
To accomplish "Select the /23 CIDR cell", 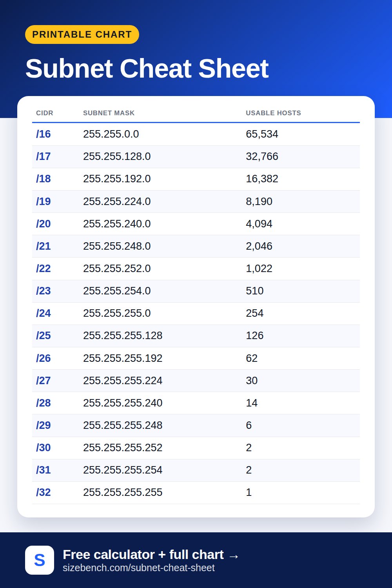I will [44, 291].
